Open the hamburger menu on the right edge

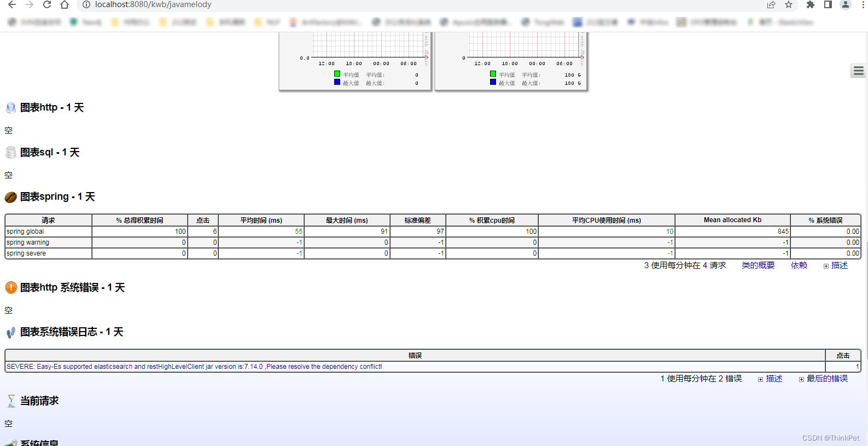[x=858, y=71]
